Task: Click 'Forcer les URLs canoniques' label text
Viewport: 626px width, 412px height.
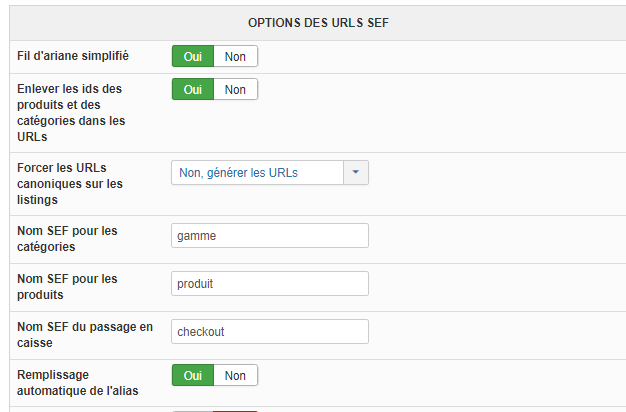Action: 70,183
